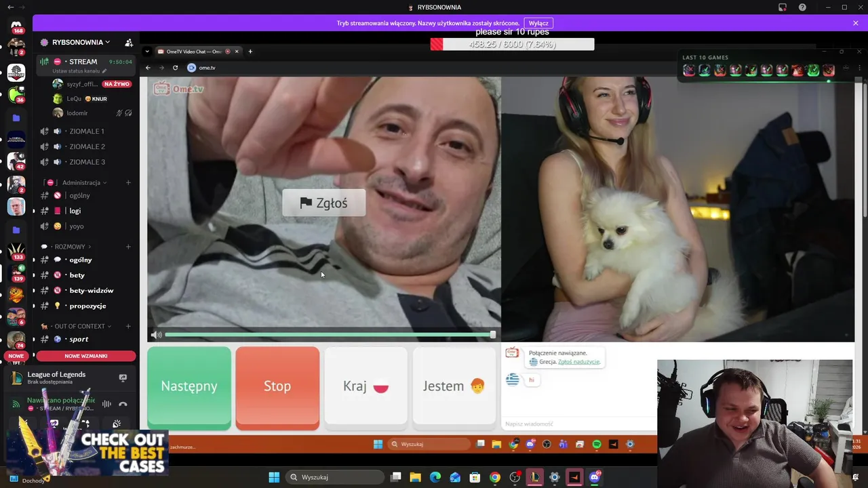Add a channel to OUT OF CONTEXT category
This screenshot has width=868, height=488.
pyautogui.click(x=128, y=326)
